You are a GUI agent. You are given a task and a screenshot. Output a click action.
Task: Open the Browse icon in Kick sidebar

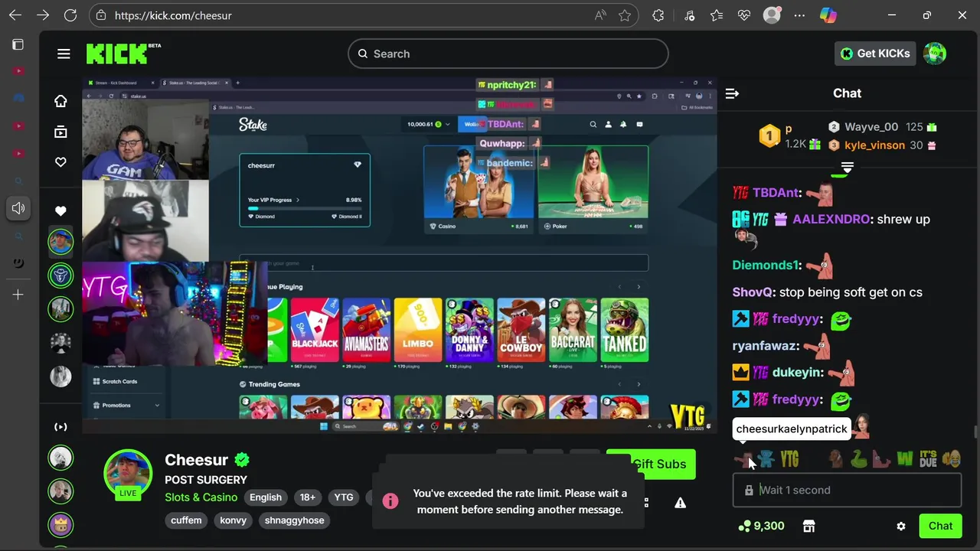click(60, 132)
